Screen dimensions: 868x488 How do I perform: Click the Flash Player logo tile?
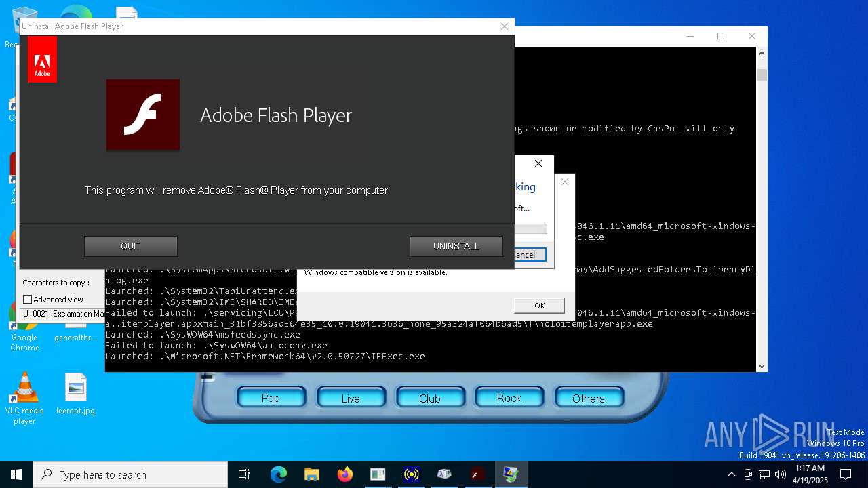click(143, 115)
